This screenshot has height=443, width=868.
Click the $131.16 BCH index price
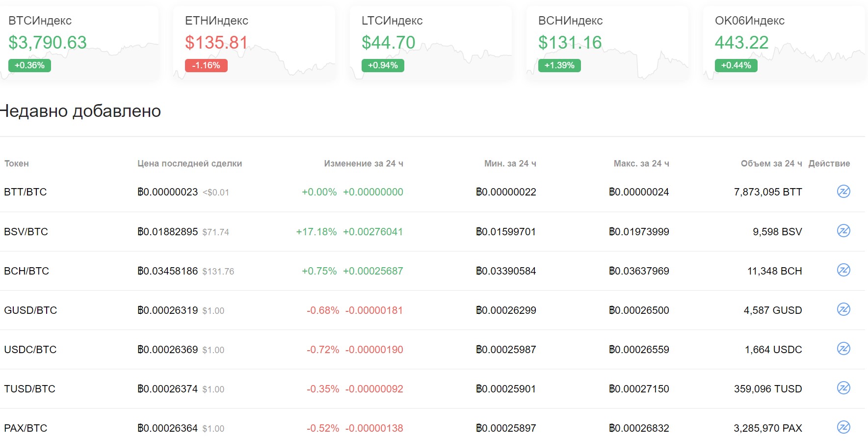tap(570, 43)
